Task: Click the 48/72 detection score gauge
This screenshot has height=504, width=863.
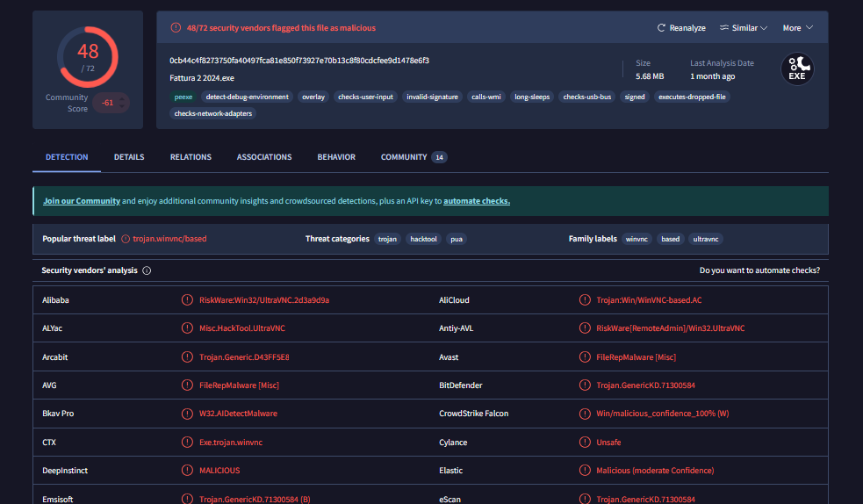Action: tap(88, 57)
